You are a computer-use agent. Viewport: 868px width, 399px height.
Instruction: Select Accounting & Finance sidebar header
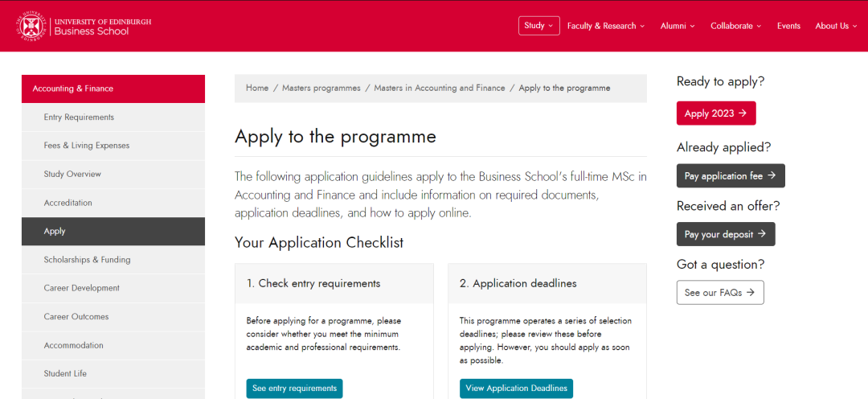coord(72,88)
